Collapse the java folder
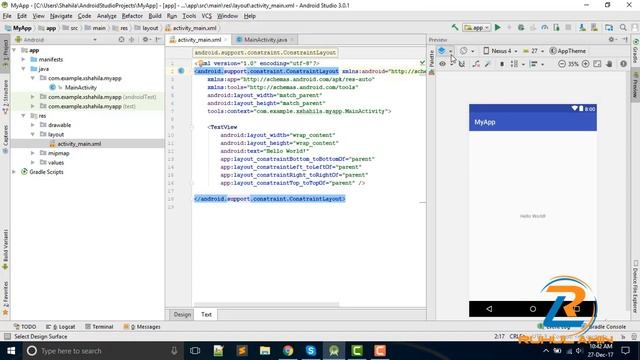 [24, 69]
